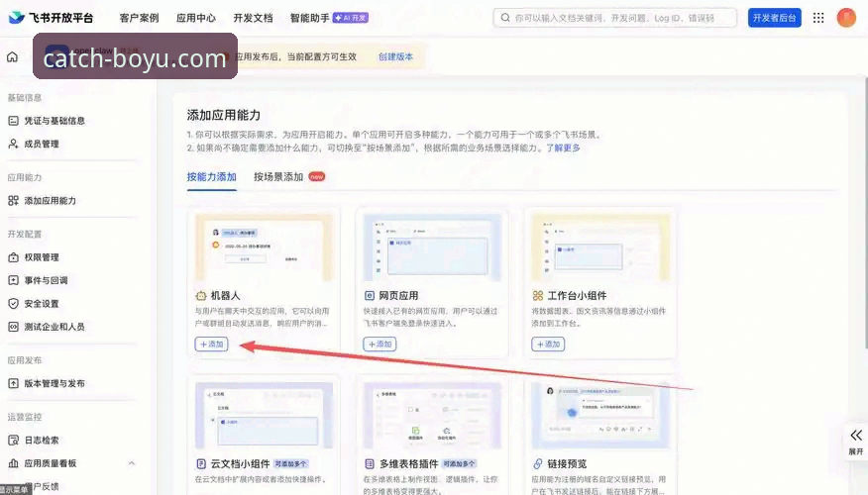Open the apps grid launcher
The image size is (868, 495).
click(x=818, y=18)
